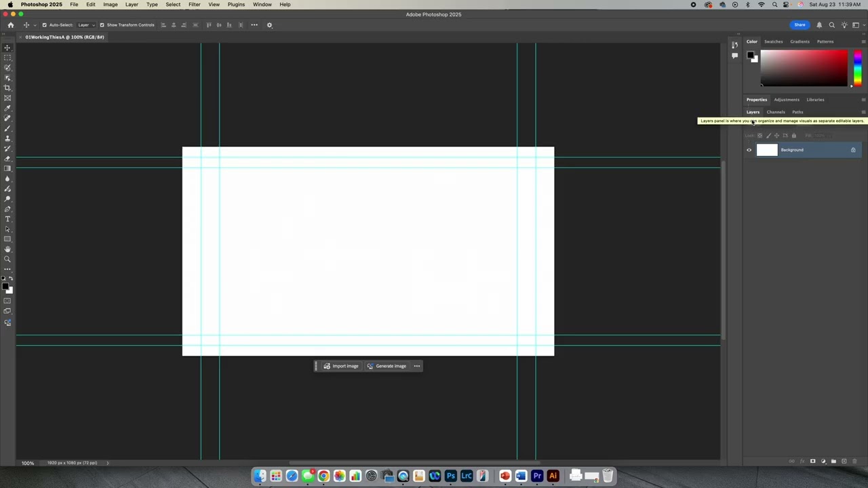
Task: Open the Edit Toolbar three-dots button
Action: point(7,269)
